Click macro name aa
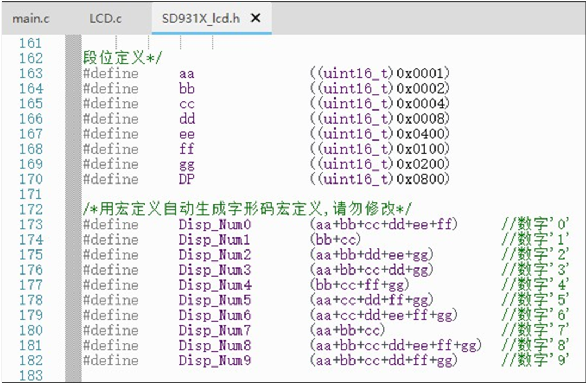Screen dimensions: 588x384 186,74
